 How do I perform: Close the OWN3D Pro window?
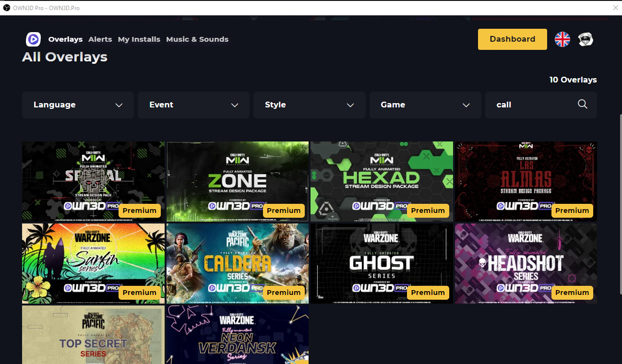tap(616, 8)
